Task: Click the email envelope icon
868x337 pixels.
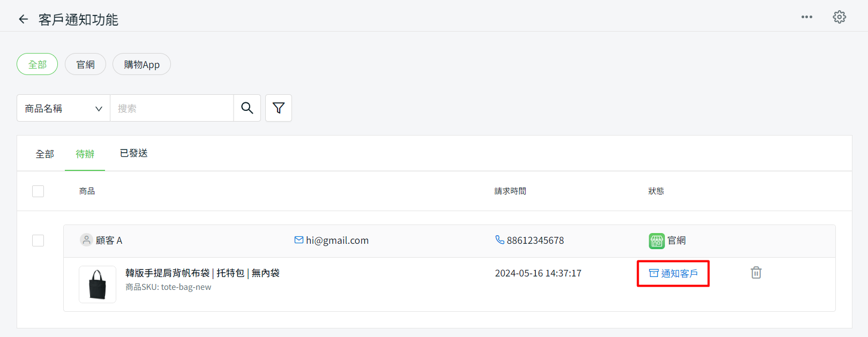Action: pyautogui.click(x=299, y=240)
